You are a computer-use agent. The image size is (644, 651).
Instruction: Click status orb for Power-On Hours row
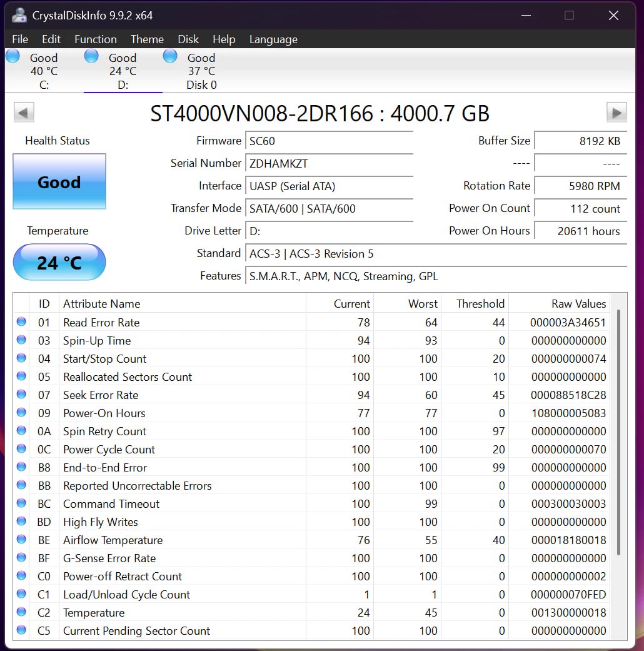(x=21, y=412)
